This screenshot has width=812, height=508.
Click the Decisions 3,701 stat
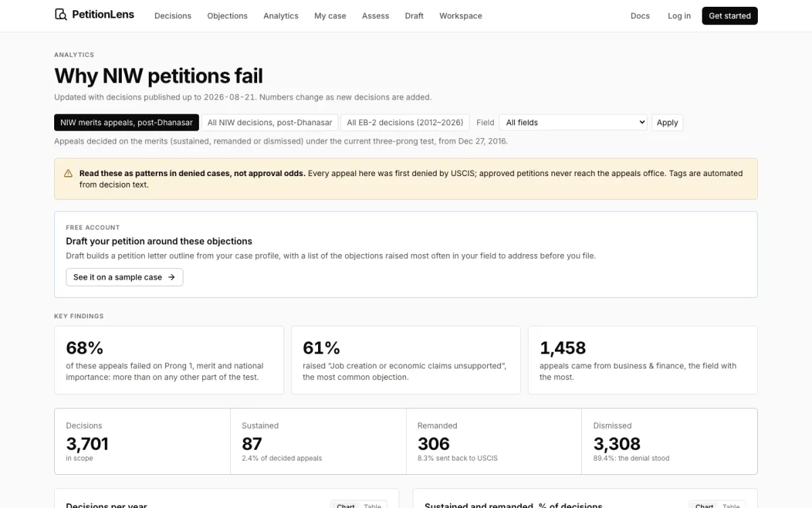[142, 441]
